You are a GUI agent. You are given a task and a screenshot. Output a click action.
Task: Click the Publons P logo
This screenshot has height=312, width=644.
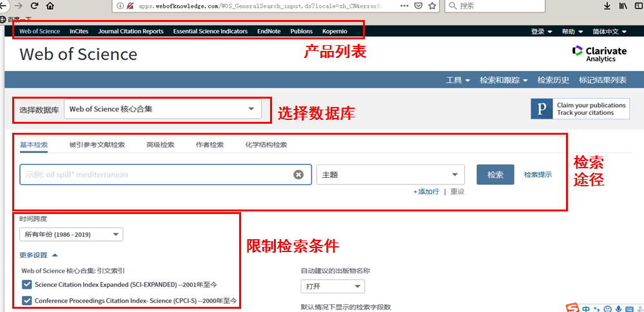point(542,109)
